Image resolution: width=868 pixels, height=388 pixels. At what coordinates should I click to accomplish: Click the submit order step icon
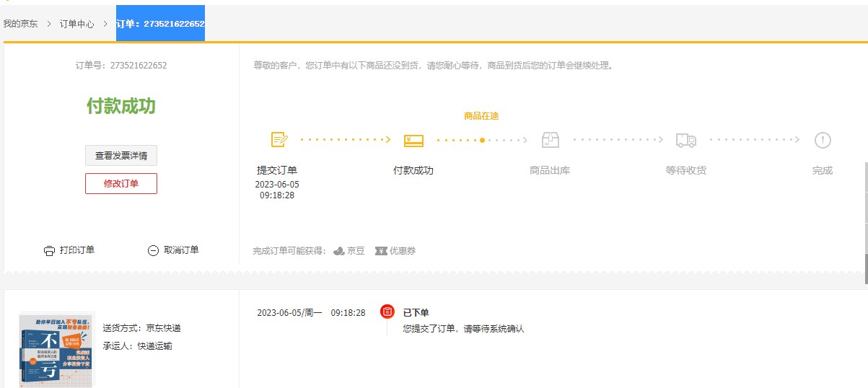(279, 140)
